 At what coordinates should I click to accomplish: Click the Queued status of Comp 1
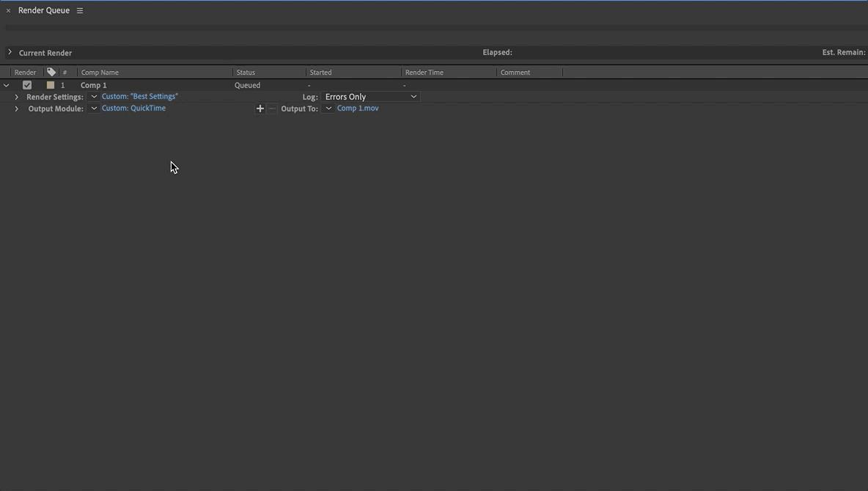[x=248, y=85]
